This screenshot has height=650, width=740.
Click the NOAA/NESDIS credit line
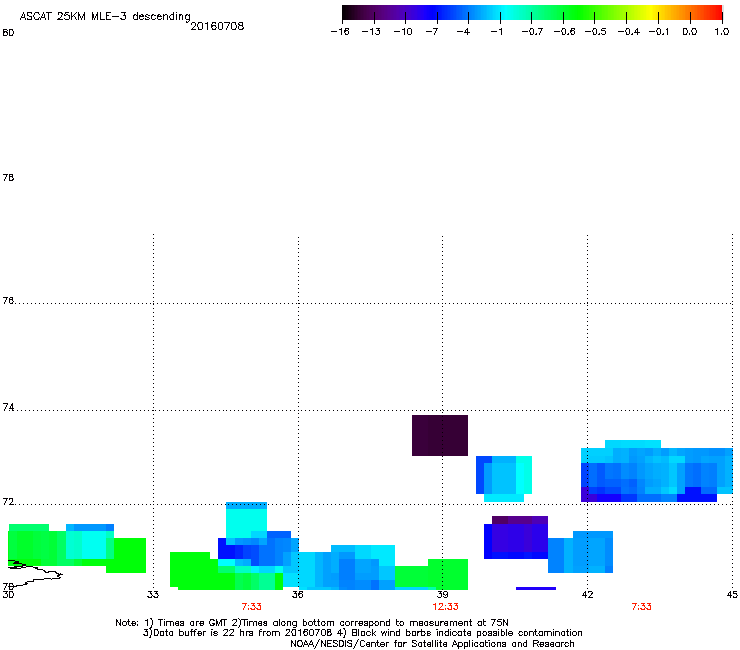point(432,644)
